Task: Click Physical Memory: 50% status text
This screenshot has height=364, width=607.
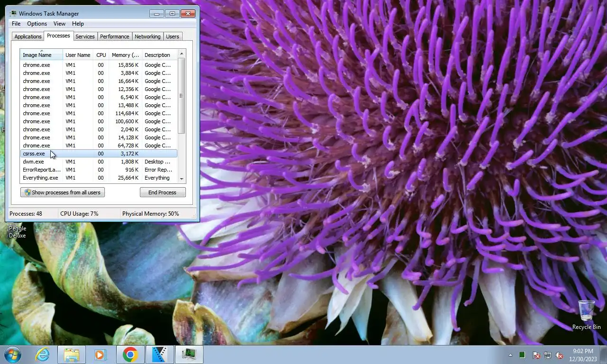Action: click(x=151, y=214)
